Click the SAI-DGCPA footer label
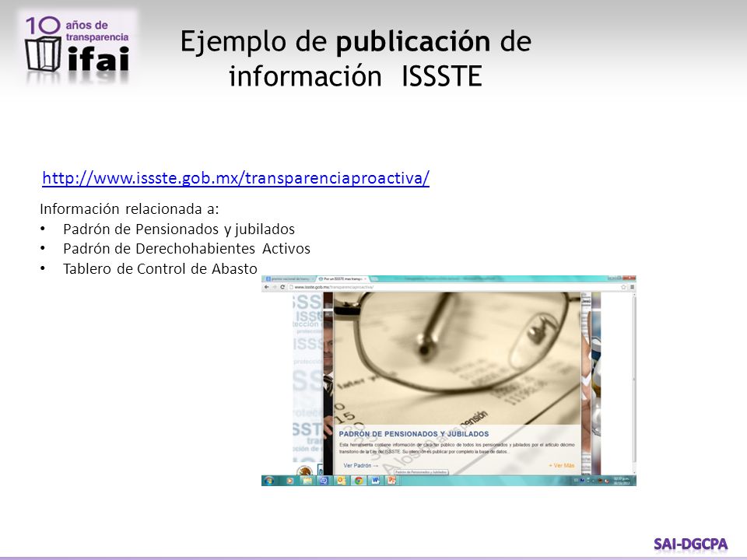This screenshot has width=747, height=560. pyautogui.click(x=690, y=544)
